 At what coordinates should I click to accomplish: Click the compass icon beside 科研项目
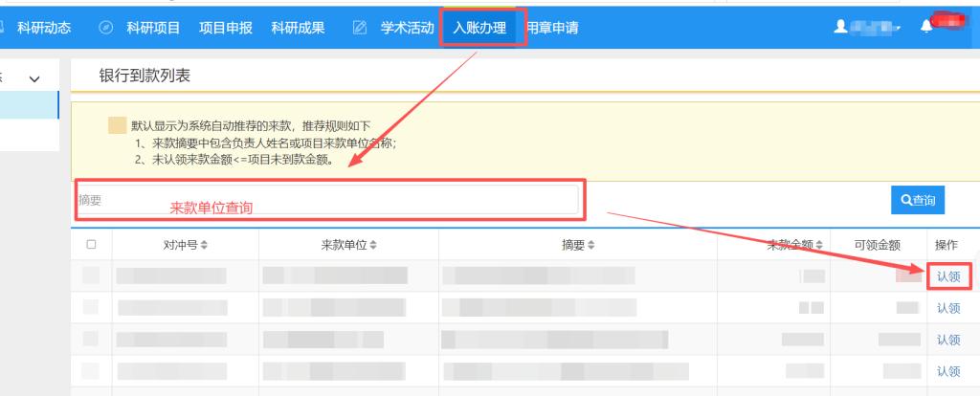pos(106,28)
